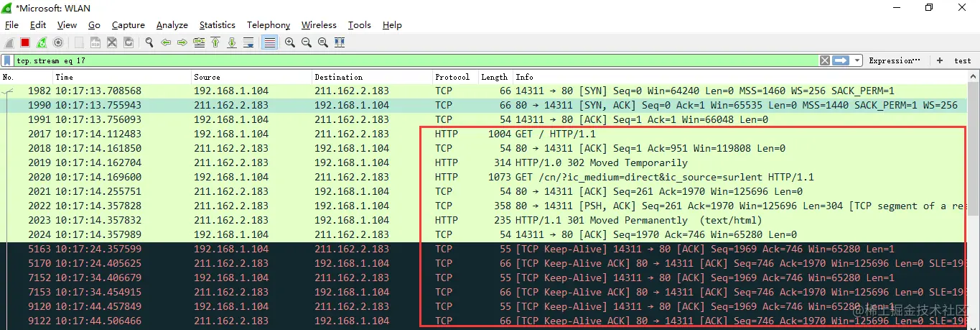
Task: Open the Statistics menu
Action: 218,25
